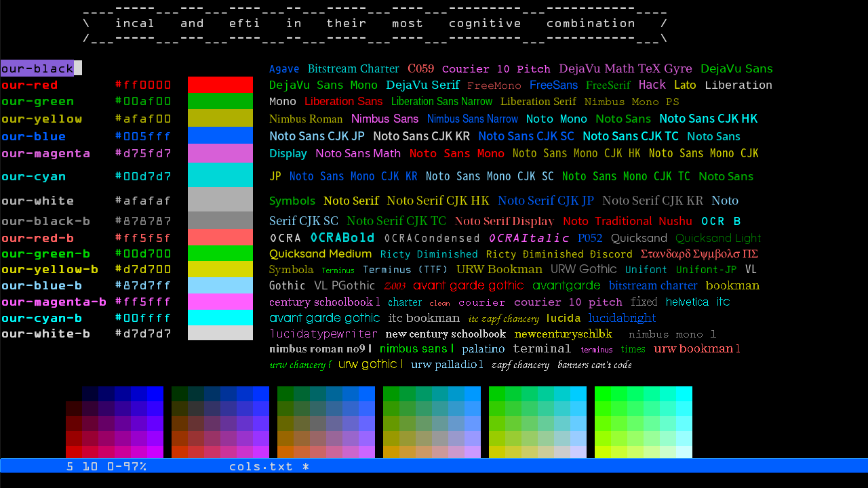The image size is (868, 488).
Task: Select the 'Noto Serif Display' font name
Action: (504, 222)
